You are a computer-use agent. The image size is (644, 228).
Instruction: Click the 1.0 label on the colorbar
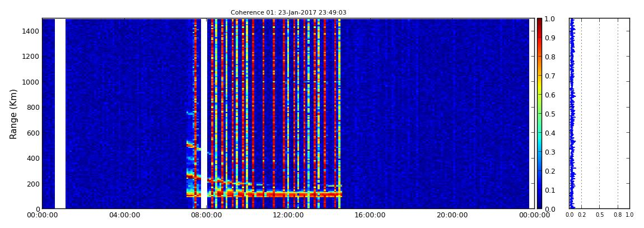click(x=549, y=19)
